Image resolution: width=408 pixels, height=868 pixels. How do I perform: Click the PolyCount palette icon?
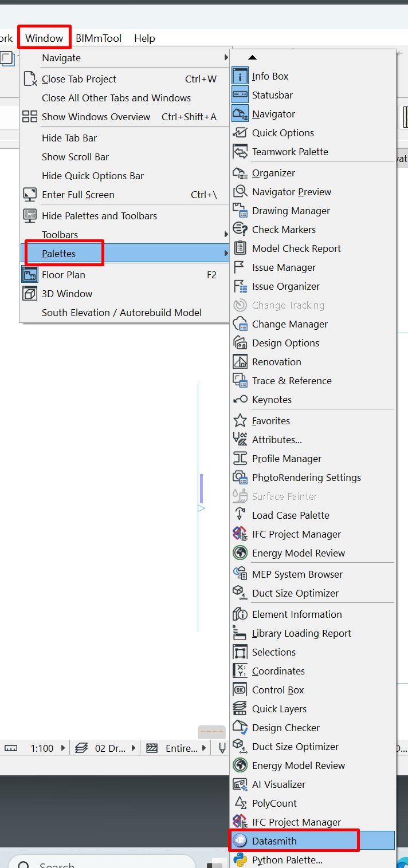tap(240, 803)
